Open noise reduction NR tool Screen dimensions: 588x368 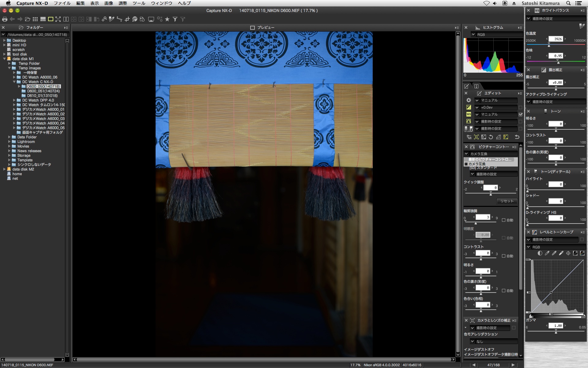coord(469,137)
